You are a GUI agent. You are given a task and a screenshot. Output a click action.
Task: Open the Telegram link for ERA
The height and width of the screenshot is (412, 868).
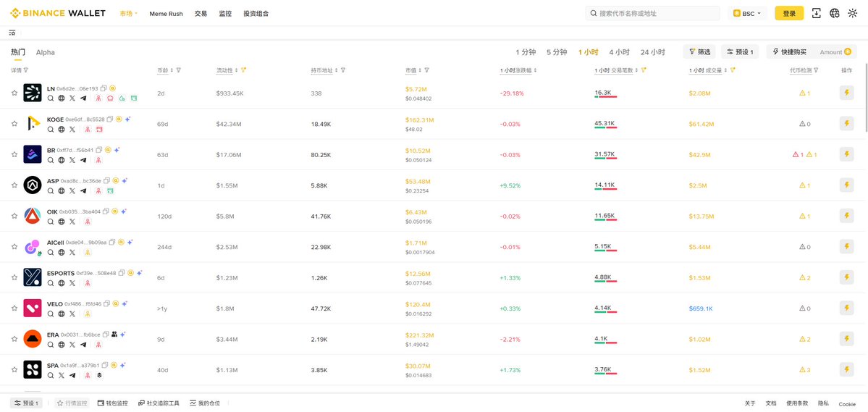click(x=83, y=345)
